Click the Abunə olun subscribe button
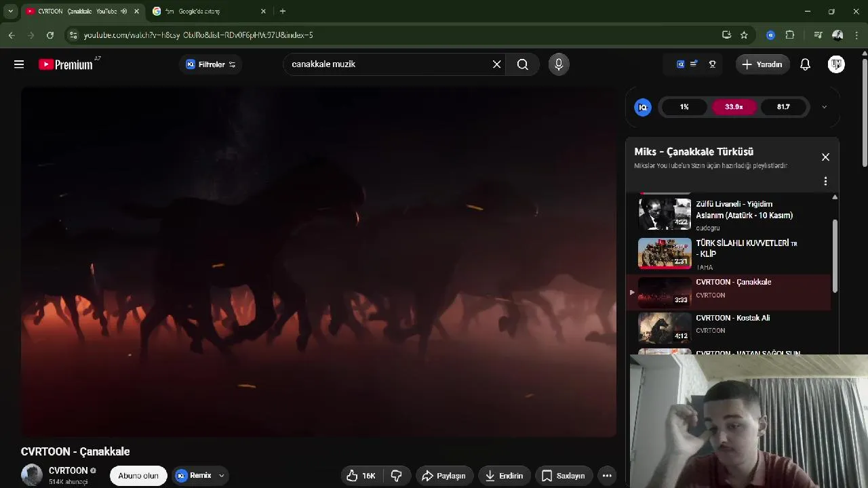Viewport: 868px width, 488px height. click(138, 476)
